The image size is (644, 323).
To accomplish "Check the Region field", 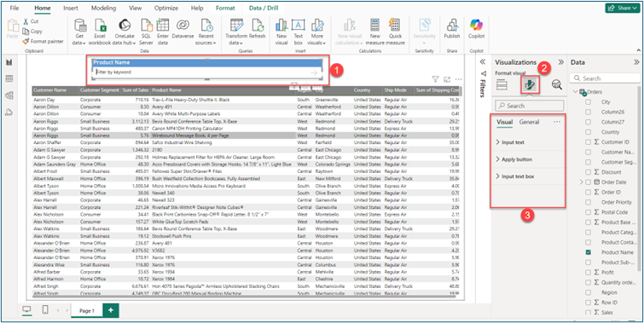I will tap(589, 292).
